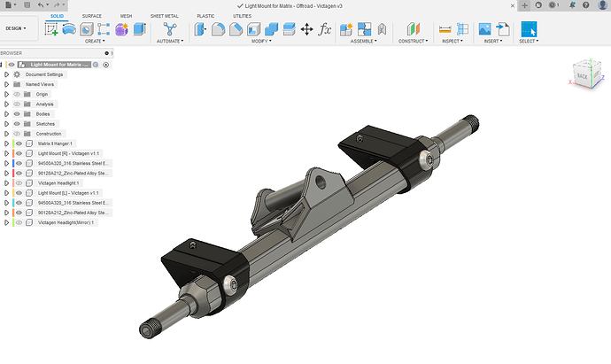Open the ASSEMBLE menu dropdown
The height and width of the screenshot is (364, 611).
point(364,42)
